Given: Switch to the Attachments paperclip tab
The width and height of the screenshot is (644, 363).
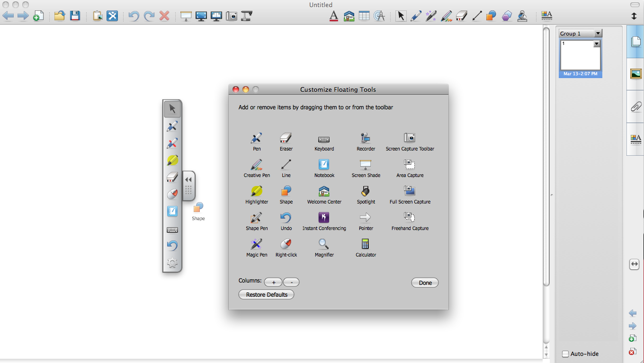Looking at the screenshot, I should [635, 106].
